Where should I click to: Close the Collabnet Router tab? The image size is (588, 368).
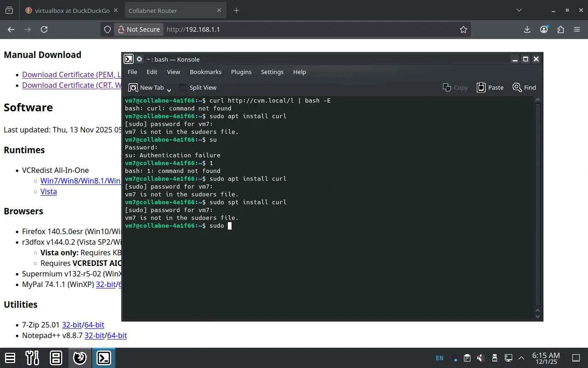pyautogui.click(x=219, y=10)
